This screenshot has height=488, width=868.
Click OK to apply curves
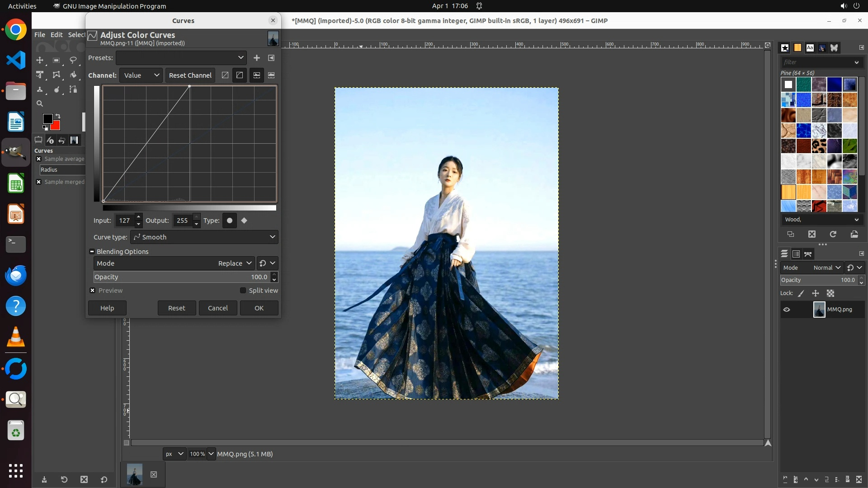[x=259, y=308]
